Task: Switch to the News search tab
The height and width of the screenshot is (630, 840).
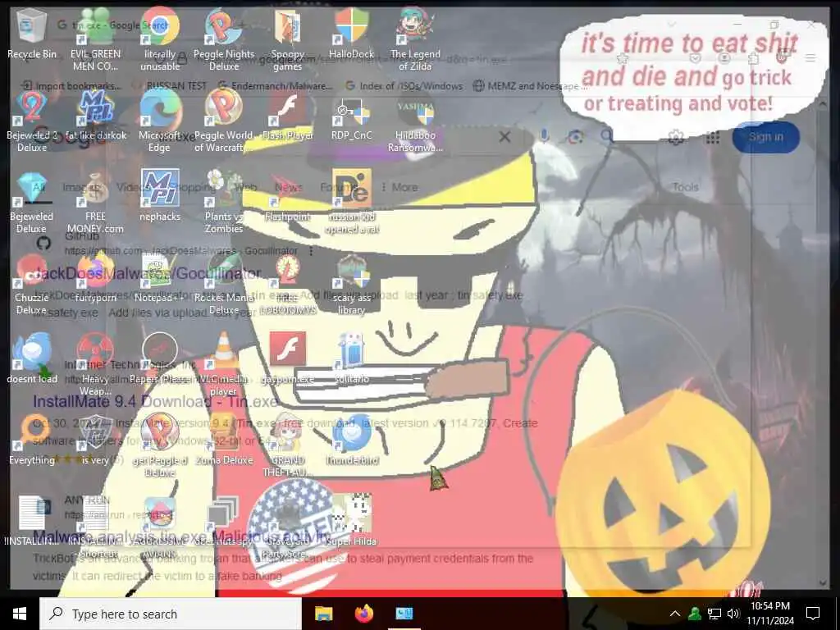Action: click(x=288, y=187)
